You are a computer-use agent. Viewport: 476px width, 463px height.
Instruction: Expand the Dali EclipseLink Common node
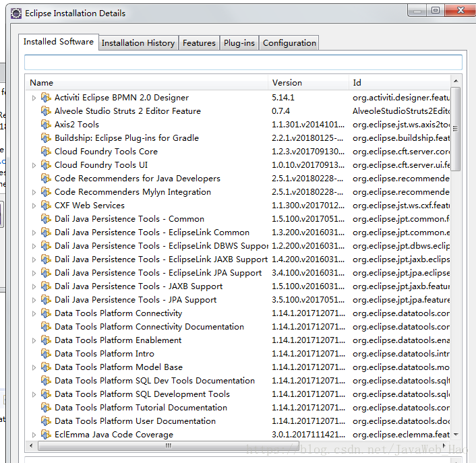34,233
